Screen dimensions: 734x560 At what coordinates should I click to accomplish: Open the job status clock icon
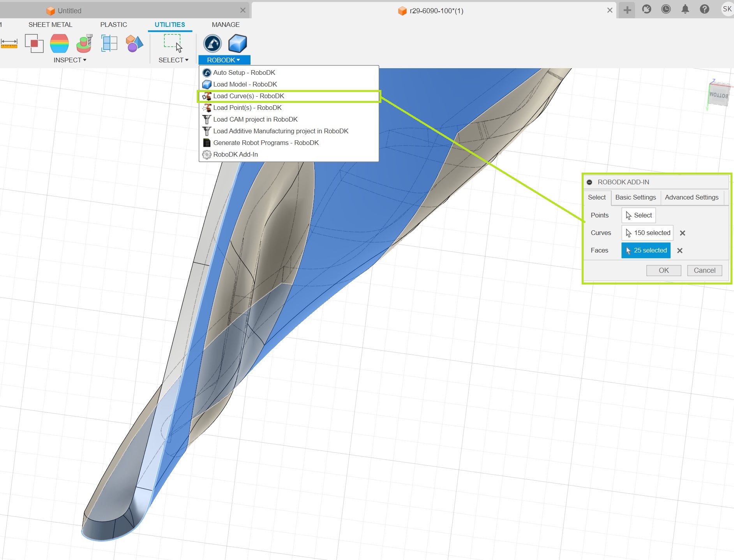pos(666,9)
